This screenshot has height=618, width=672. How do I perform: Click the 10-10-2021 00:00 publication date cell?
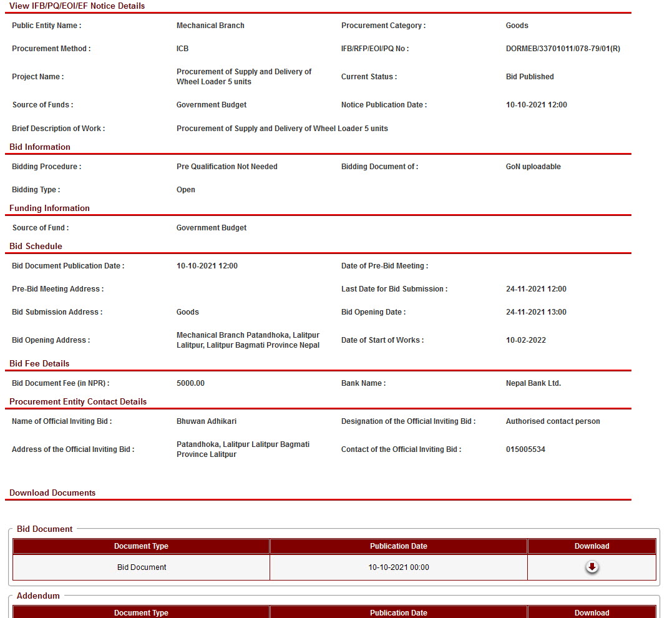pyautogui.click(x=398, y=567)
